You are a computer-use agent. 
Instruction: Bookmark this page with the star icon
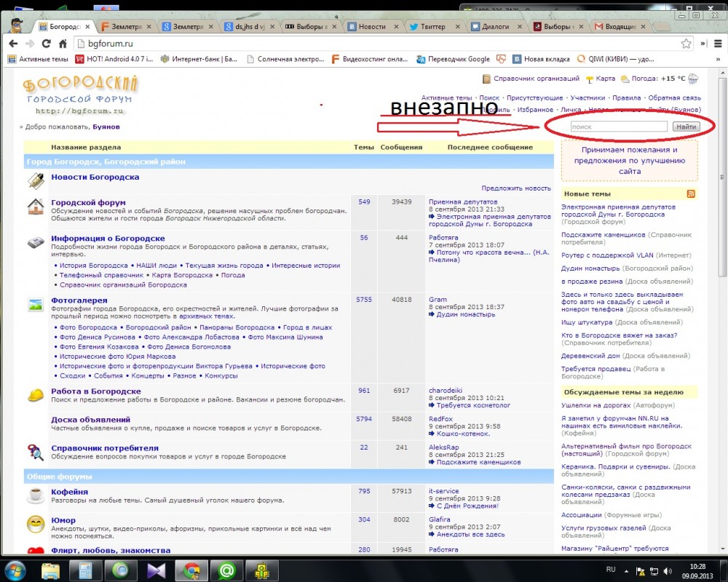tap(685, 44)
